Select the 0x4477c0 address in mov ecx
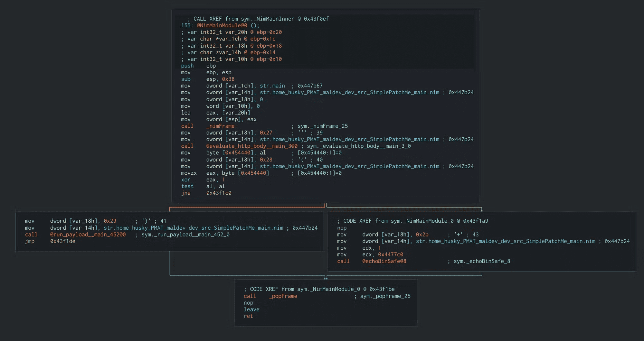644x341 pixels. pos(390,254)
